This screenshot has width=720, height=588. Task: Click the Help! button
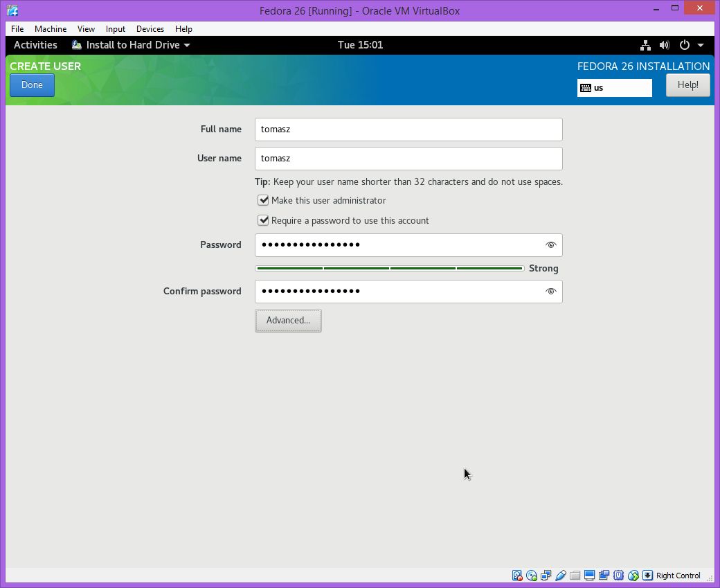pyautogui.click(x=688, y=85)
